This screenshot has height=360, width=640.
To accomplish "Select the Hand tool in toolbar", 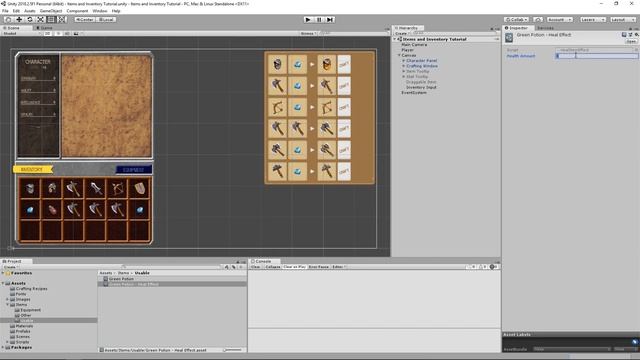I will (x=8, y=20).
